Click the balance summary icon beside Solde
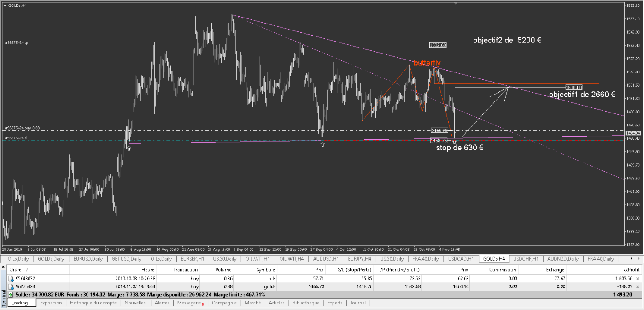This screenshot has width=644, height=310. coord(10,294)
